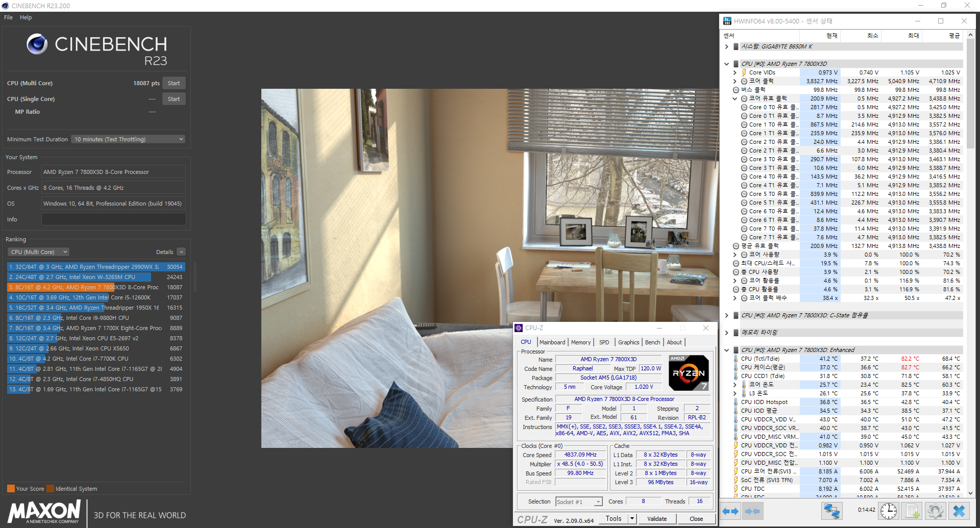Collapse 코어 유효 클럭 sensor group
Viewport: 980px width, 528px height.
click(x=735, y=98)
